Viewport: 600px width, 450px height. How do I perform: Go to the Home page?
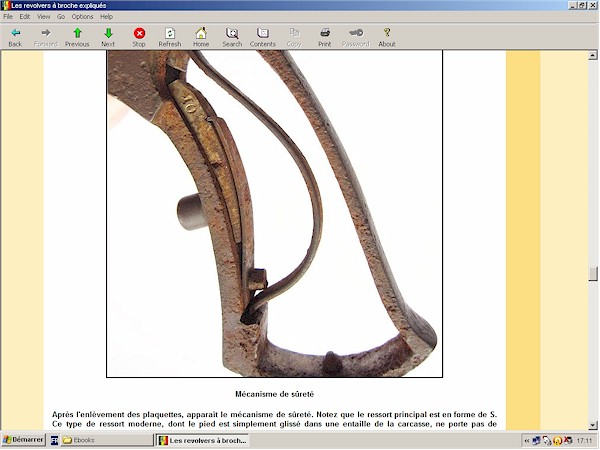tap(201, 37)
